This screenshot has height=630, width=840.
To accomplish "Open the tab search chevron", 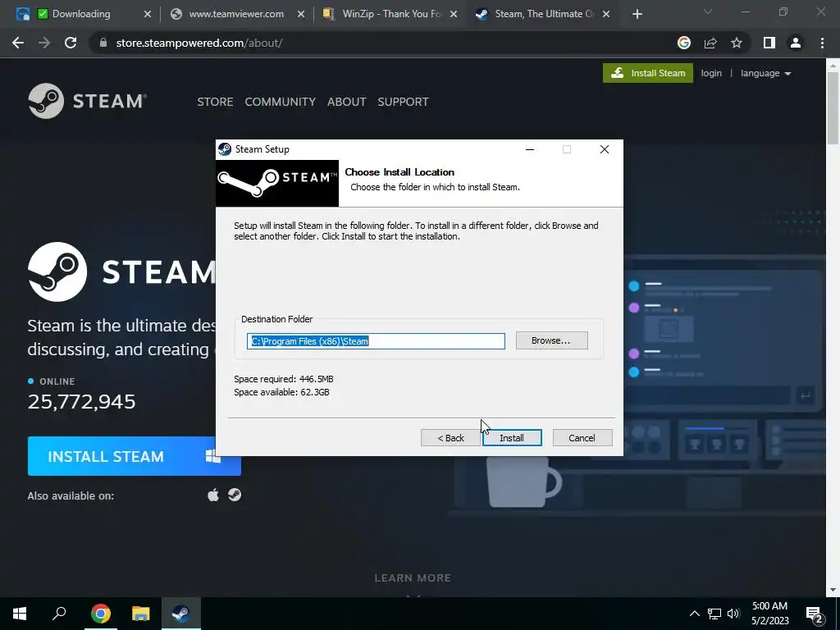I will pos(708,12).
